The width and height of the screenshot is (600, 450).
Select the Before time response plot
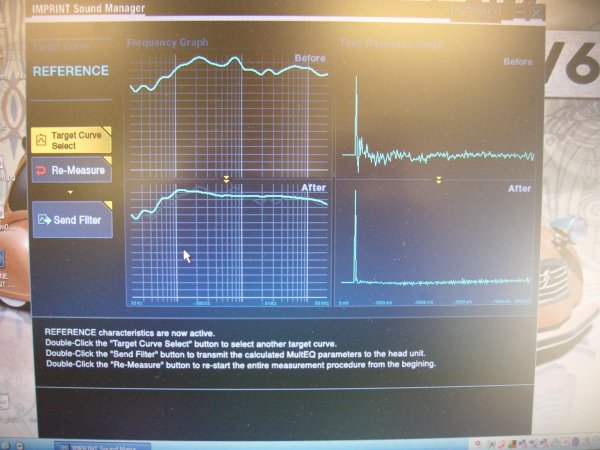click(438, 122)
